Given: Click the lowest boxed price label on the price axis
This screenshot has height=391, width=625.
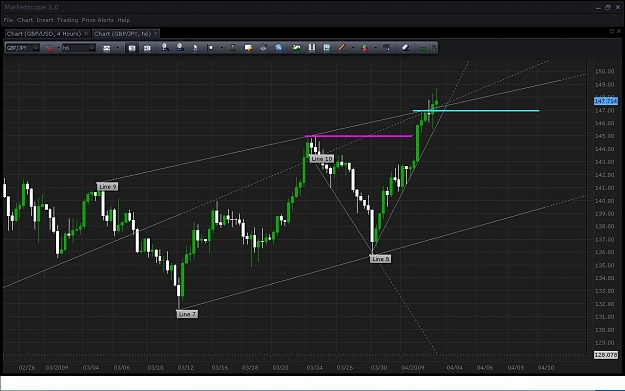Looking at the screenshot, I should 606,355.
